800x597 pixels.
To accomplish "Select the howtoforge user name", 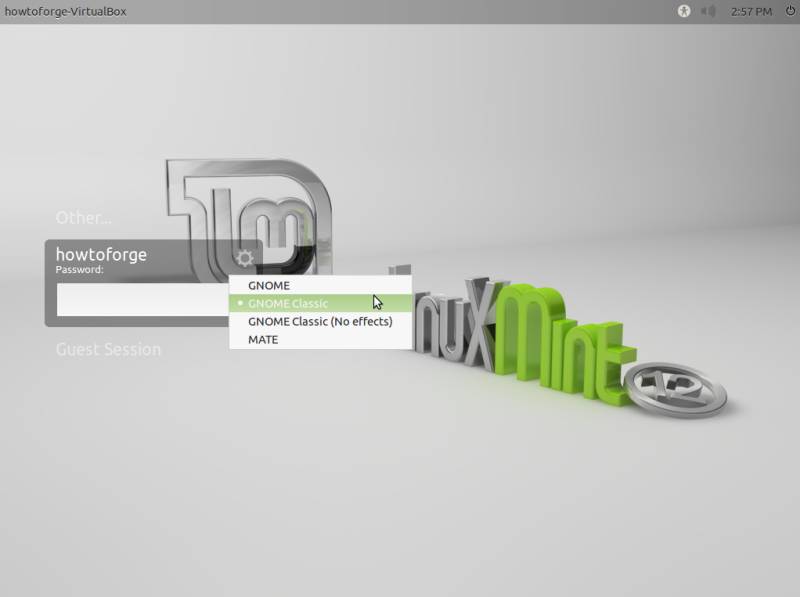I will pyautogui.click(x=101, y=254).
